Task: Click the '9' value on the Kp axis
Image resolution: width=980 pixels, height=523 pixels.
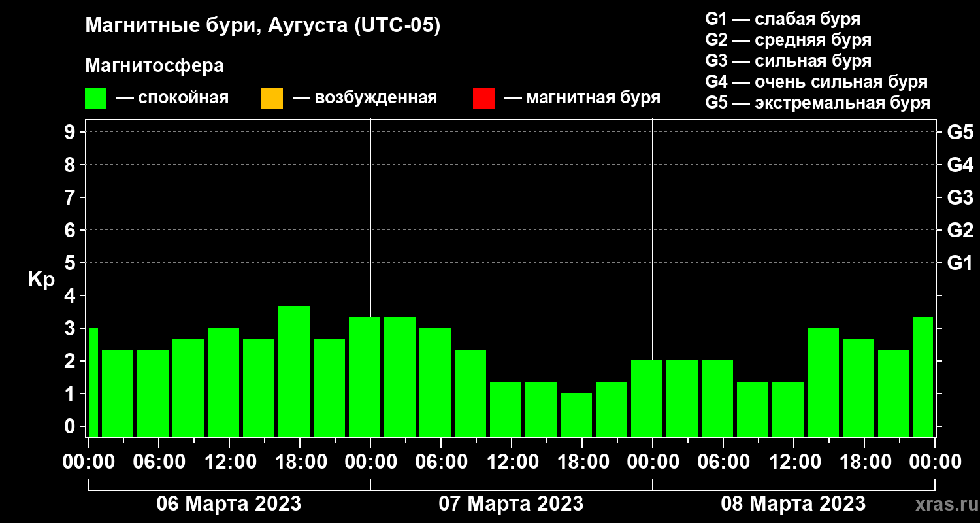Action: point(71,132)
